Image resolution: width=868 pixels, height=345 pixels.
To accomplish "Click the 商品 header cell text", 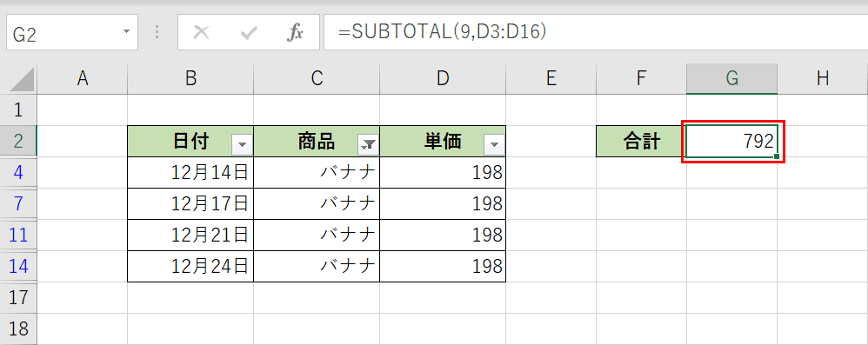I will pyautogui.click(x=316, y=143).
